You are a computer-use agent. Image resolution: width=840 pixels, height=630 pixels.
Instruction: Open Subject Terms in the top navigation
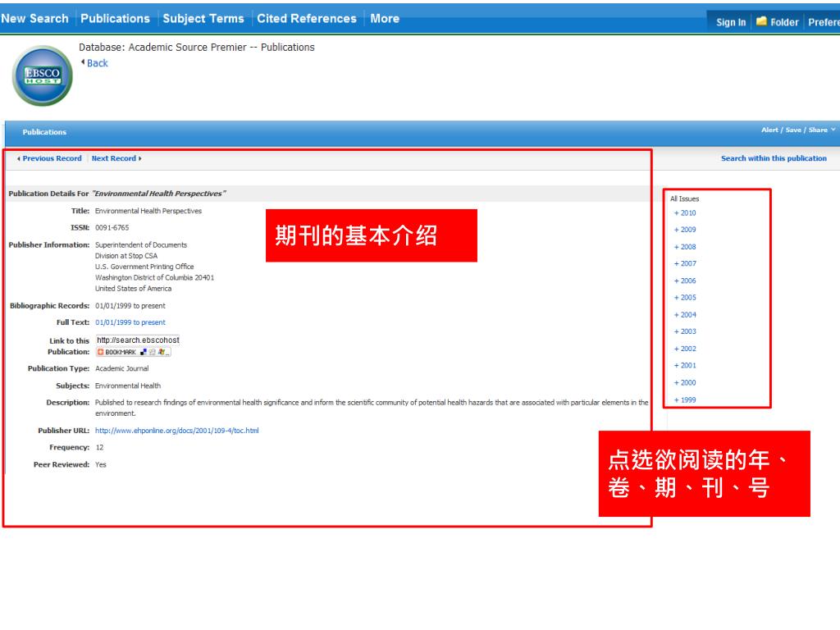tap(203, 18)
